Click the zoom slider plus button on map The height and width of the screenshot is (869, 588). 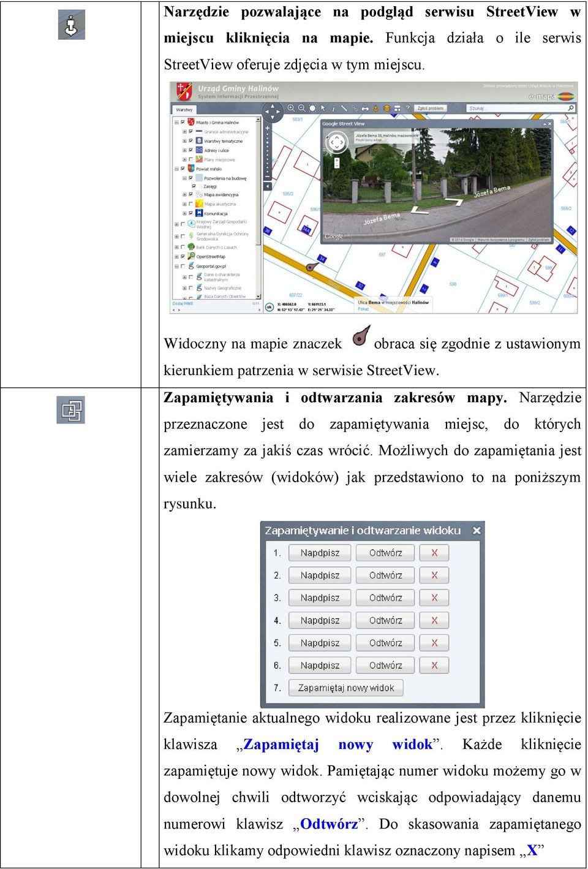pyautogui.click(x=267, y=128)
